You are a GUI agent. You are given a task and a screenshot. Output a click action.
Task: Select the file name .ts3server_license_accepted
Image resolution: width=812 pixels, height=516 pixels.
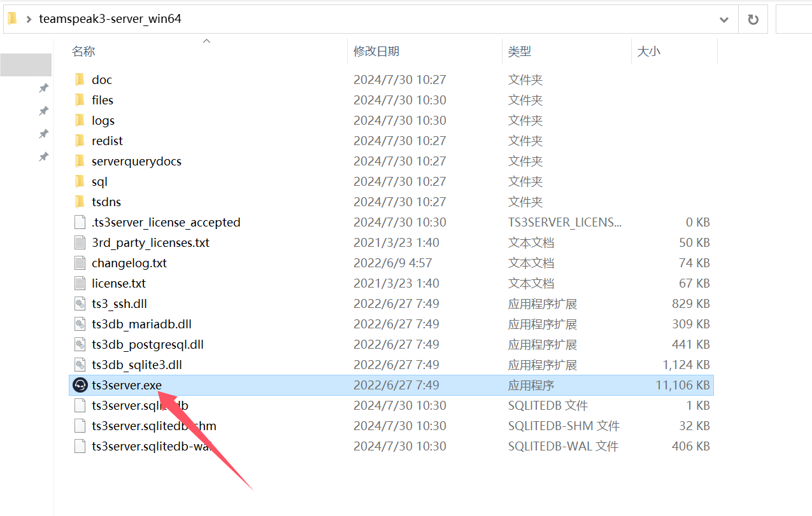pyautogui.click(x=166, y=222)
